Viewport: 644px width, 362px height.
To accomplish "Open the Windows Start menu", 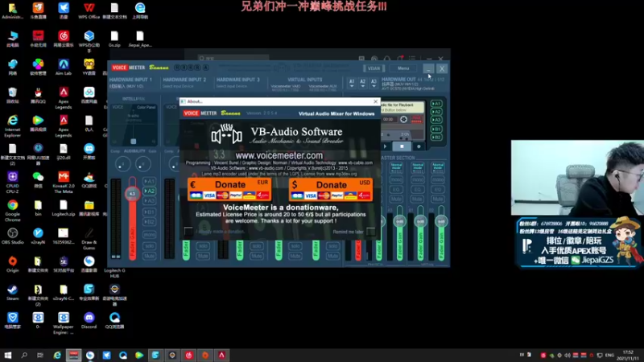I will pos(7,355).
